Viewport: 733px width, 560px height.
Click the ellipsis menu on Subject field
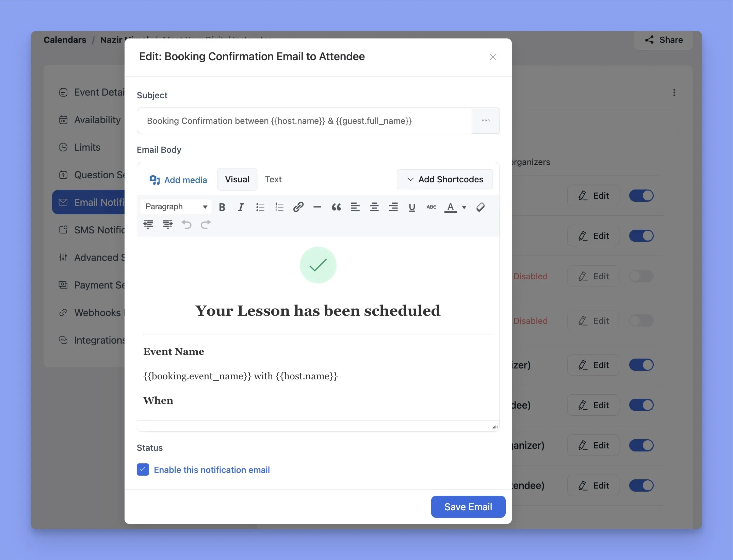click(x=485, y=120)
